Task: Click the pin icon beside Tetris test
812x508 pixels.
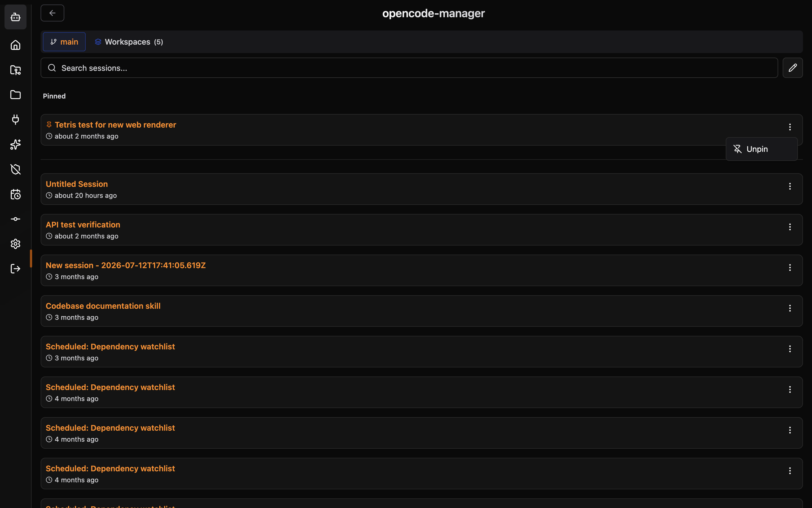Action: (49, 125)
